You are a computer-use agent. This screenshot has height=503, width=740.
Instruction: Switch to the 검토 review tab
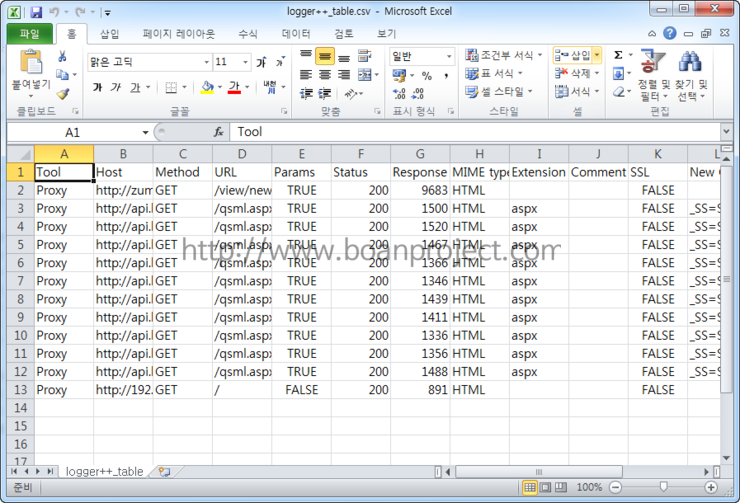pos(344,34)
